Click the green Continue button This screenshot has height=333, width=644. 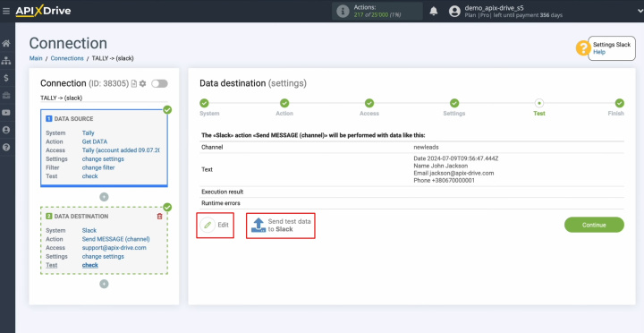[594, 225]
